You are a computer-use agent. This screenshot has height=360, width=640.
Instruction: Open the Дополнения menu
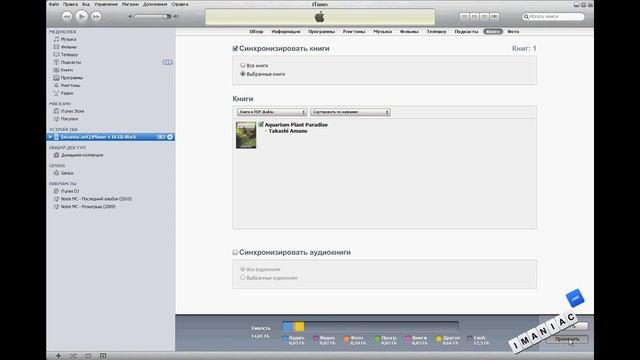tap(155, 4)
